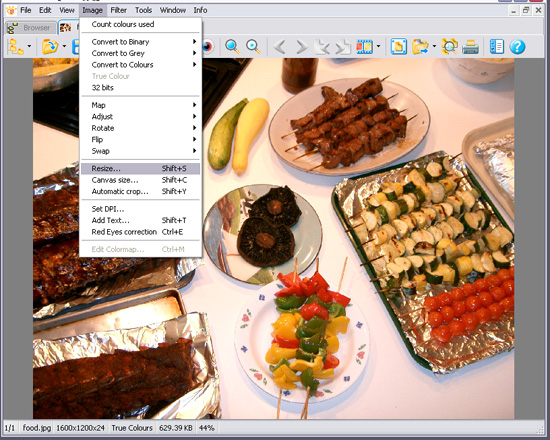The width and height of the screenshot is (550, 440).
Task: Open the Filter menu
Action: click(x=119, y=10)
